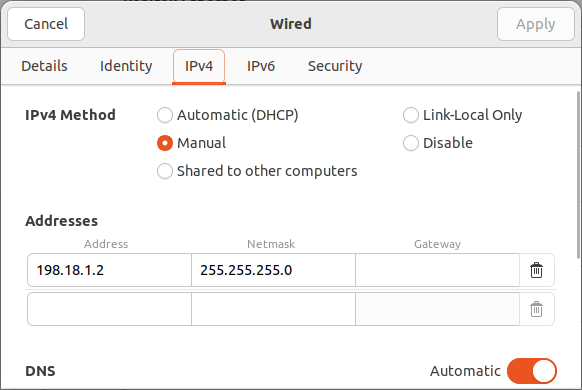The height and width of the screenshot is (390, 582).
Task: Click the Addresses section heading
Action: pyautogui.click(x=62, y=221)
